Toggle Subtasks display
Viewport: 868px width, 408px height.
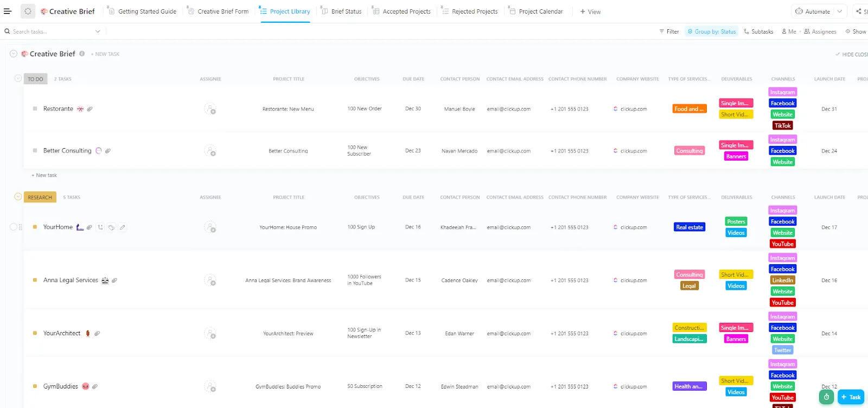(x=758, y=31)
